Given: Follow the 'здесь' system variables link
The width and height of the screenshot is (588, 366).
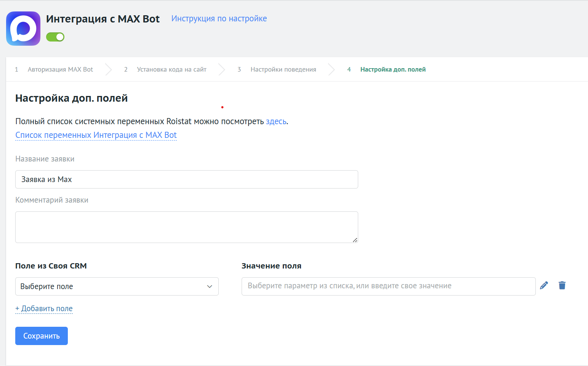Looking at the screenshot, I should coord(276,121).
